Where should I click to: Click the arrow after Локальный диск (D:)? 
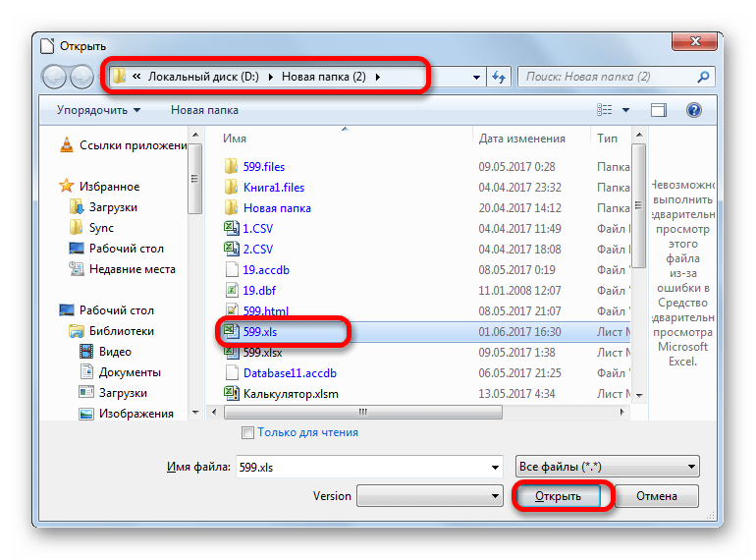270,78
